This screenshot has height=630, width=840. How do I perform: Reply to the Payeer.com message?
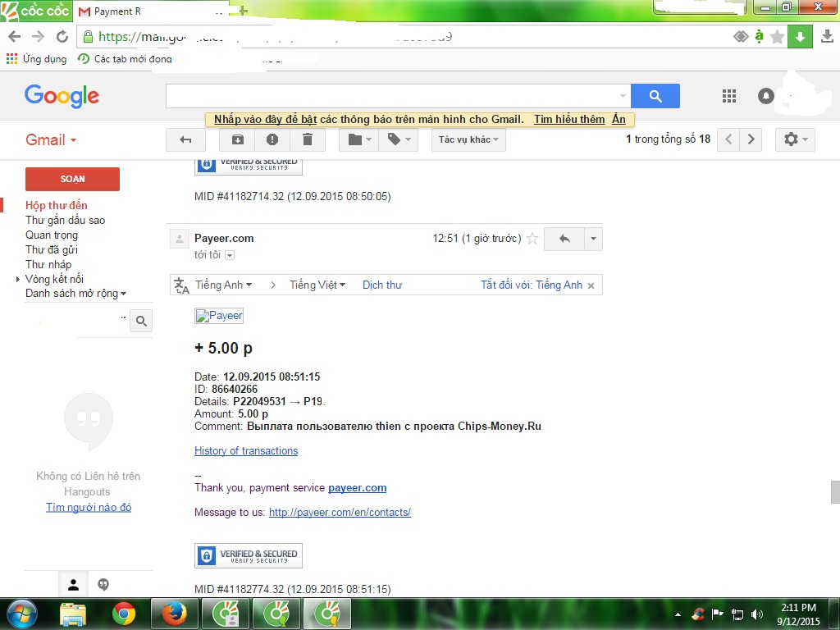564,239
